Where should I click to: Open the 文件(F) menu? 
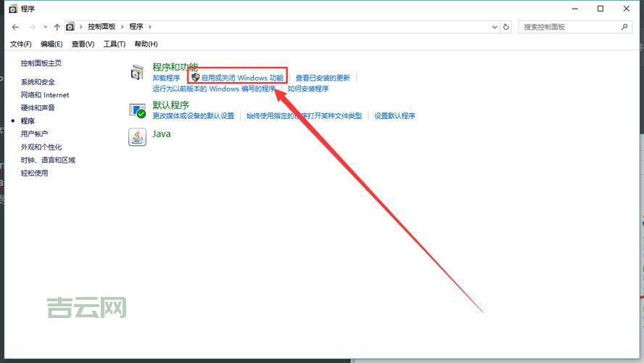click(x=20, y=44)
